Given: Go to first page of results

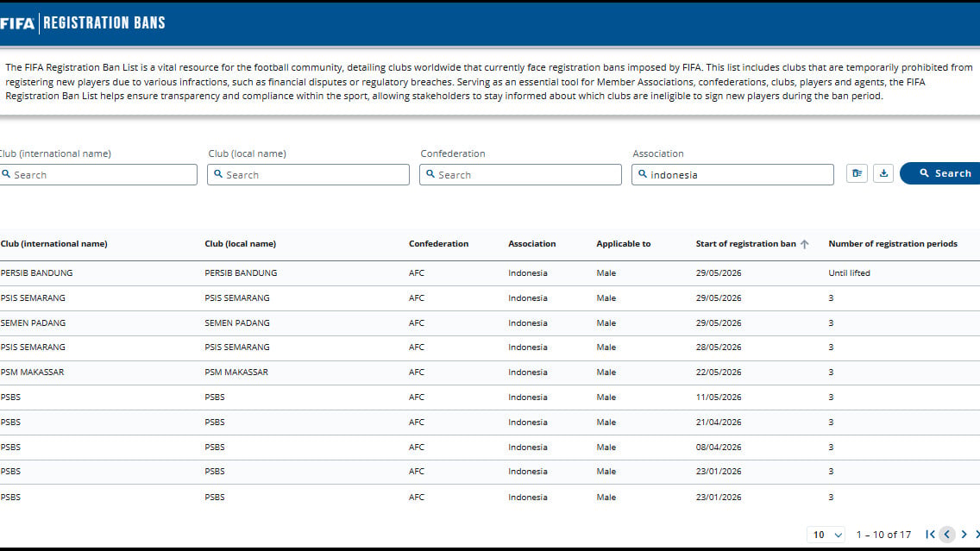Looking at the screenshot, I should 930,534.
